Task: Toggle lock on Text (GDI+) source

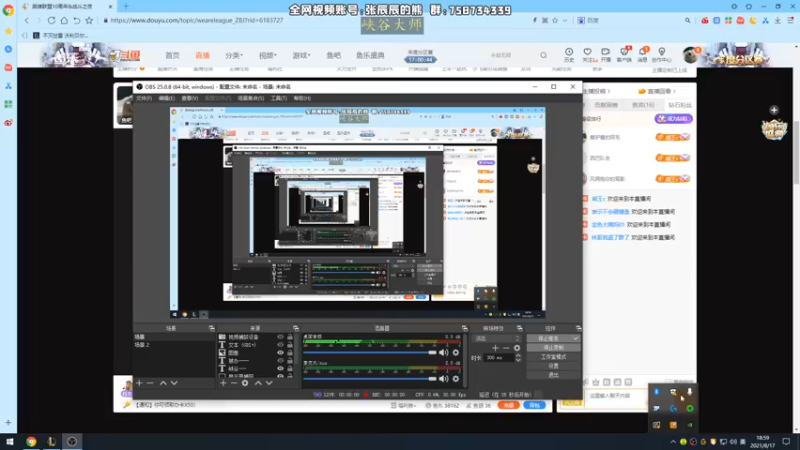Action: click(290, 345)
